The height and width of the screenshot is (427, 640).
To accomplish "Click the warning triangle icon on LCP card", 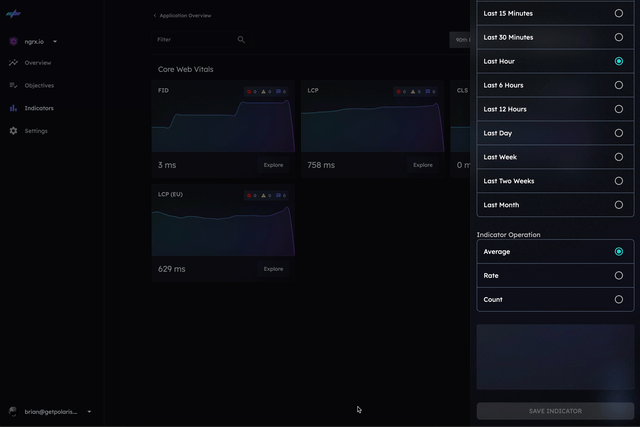I will [413, 91].
